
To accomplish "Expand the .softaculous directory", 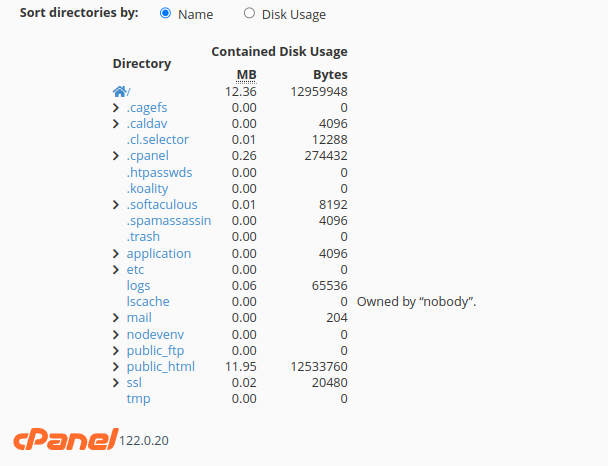I will [x=116, y=205].
